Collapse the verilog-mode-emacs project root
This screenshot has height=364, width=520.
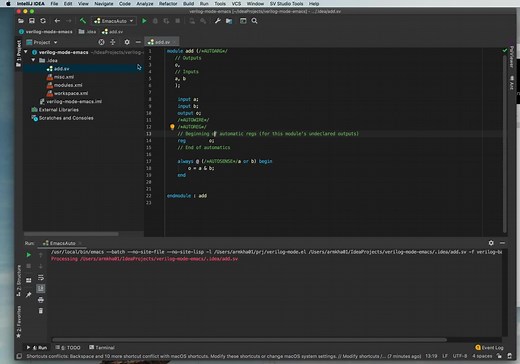pyautogui.click(x=26, y=52)
